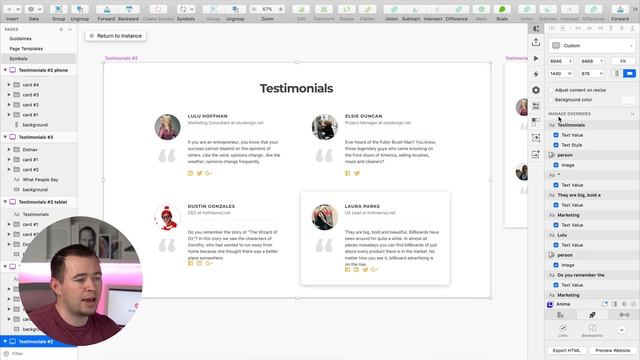Switch to Anima layout tab
The image size is (640, 360).
[x=560, y=315]
